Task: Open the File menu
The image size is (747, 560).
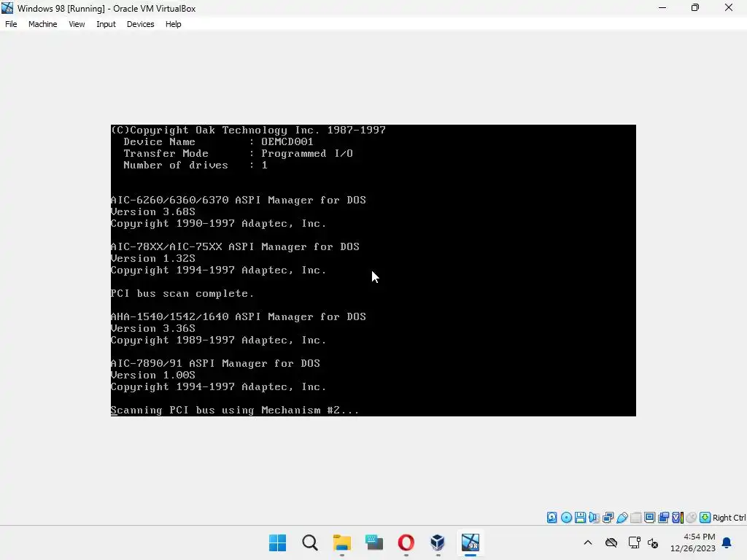Action: [x=11, y=24]
